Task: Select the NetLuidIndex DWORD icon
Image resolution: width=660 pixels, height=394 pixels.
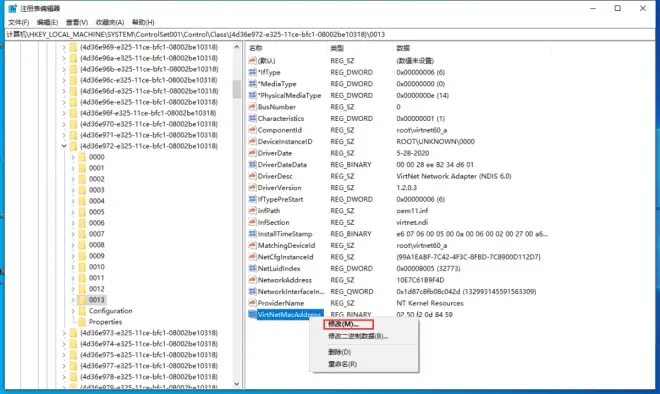Action: (253, 269)
